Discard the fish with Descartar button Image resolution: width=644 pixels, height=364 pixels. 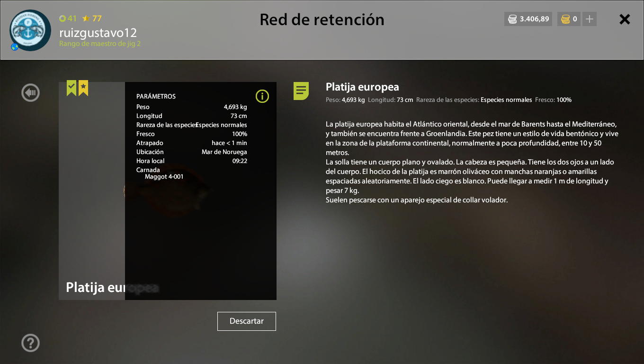pos(247,321)
